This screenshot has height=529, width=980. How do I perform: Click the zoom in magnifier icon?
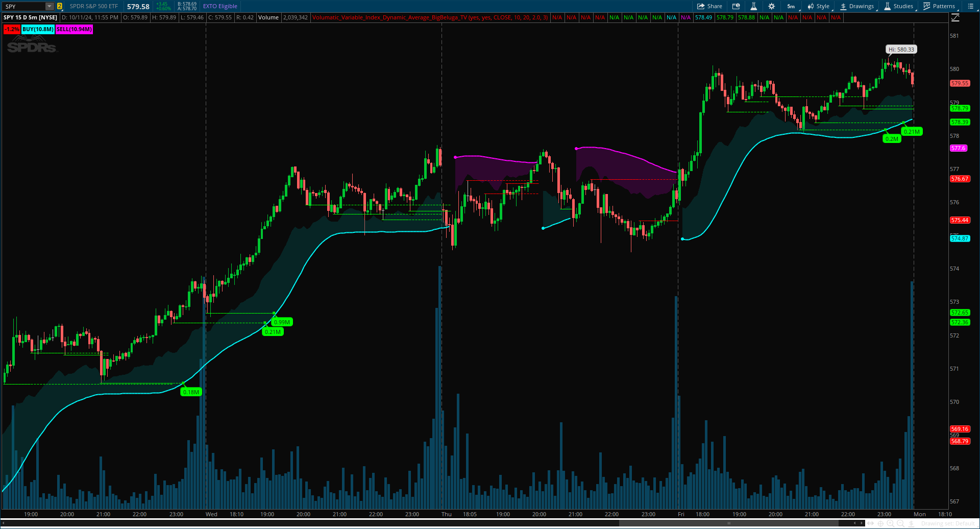coord(891,523)
